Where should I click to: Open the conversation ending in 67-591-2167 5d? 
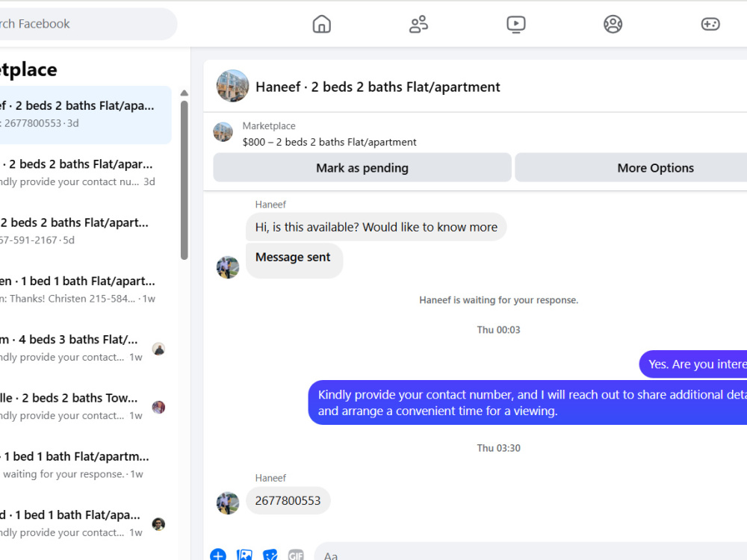tap(86, 232)
